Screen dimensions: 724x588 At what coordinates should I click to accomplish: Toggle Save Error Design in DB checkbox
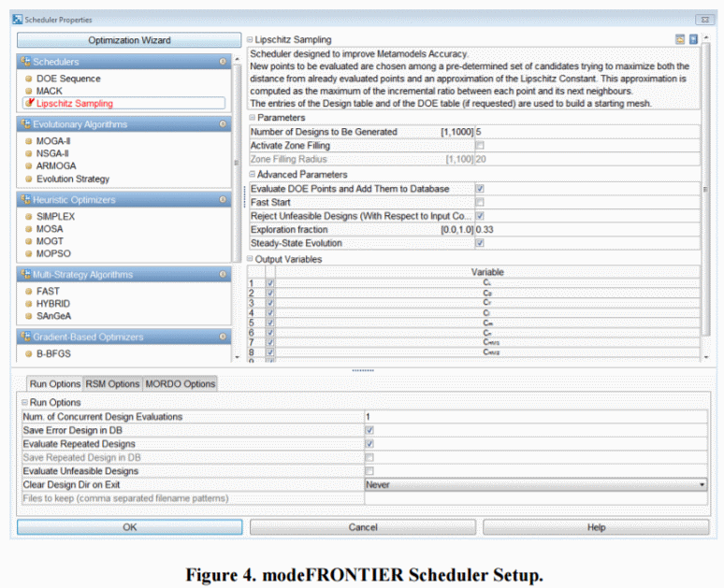click(x=369, y=430)
